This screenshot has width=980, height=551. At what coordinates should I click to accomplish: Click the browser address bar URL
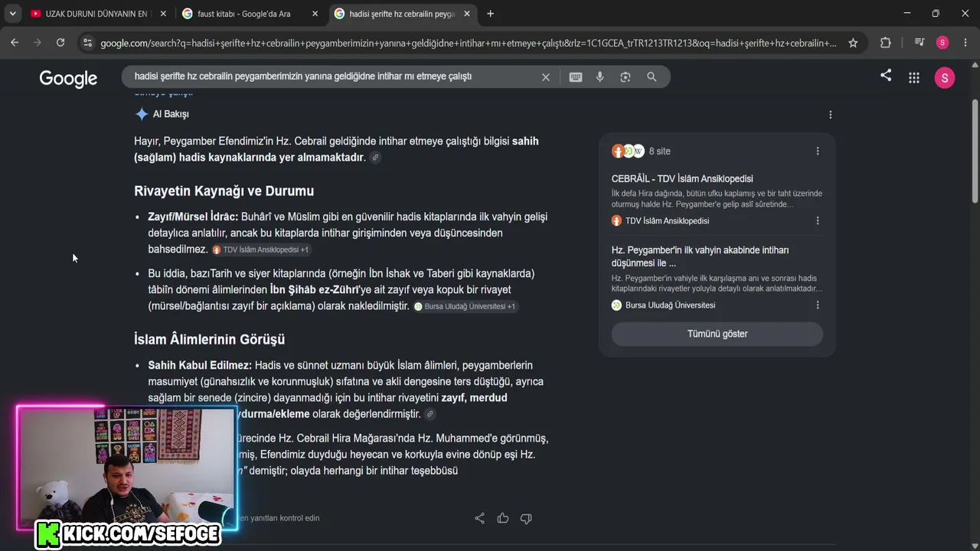pos(468,43)
